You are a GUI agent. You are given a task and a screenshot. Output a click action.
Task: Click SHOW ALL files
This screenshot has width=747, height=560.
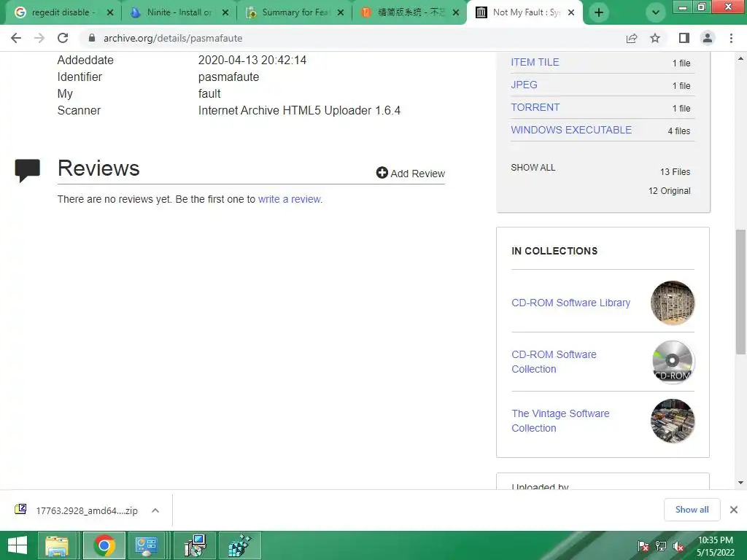533,168
